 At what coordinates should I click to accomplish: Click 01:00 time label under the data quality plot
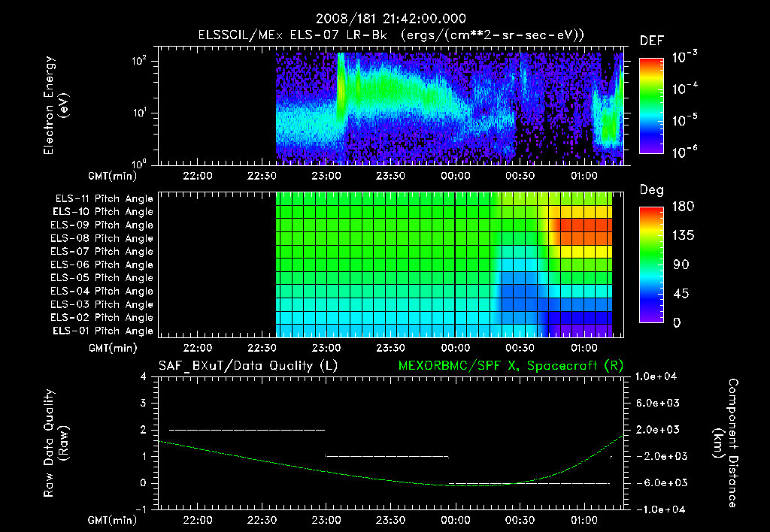click(x=584, y=520)
